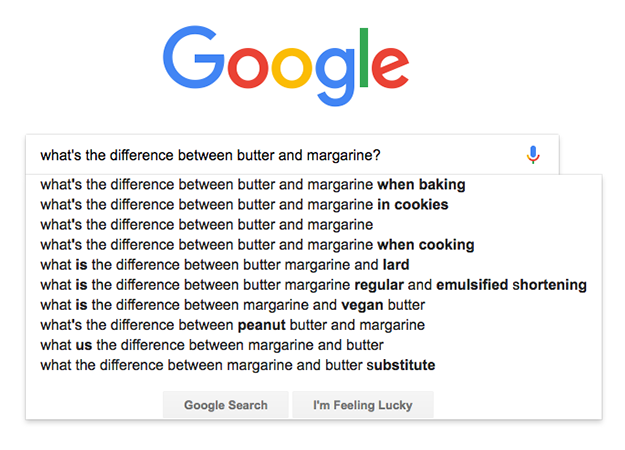Click the yellow letter o in the logo
This screenshot has width=625, height=450.
(x=292, y=68)
